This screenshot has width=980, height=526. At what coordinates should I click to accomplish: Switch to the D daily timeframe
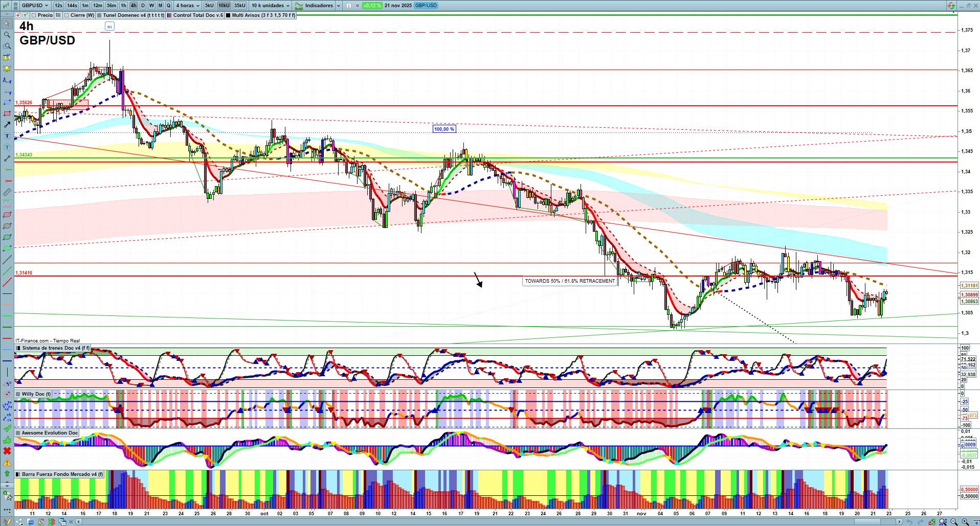click(143, 6)
